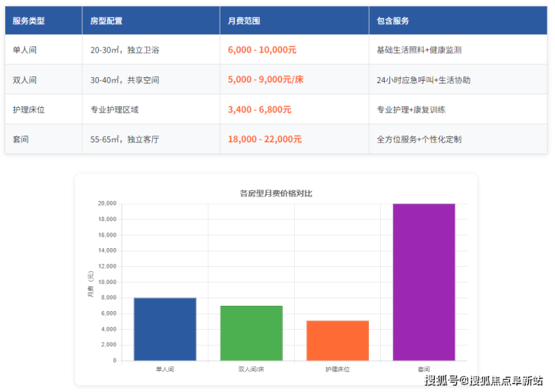The width and height of the screenshot is (555, 392).
Task: Click the orange 护理床位 bar
Action: (x=337, y=340)
